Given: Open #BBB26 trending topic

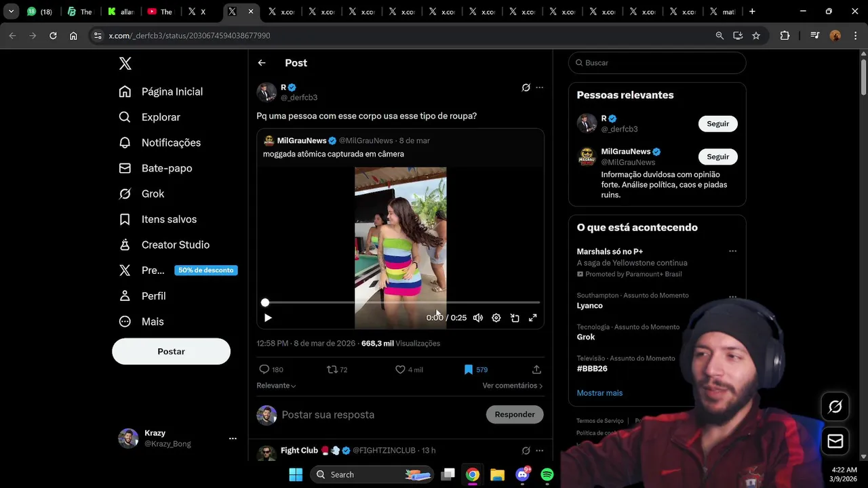Looking at the screenshot, I should [x=592, y=369].
